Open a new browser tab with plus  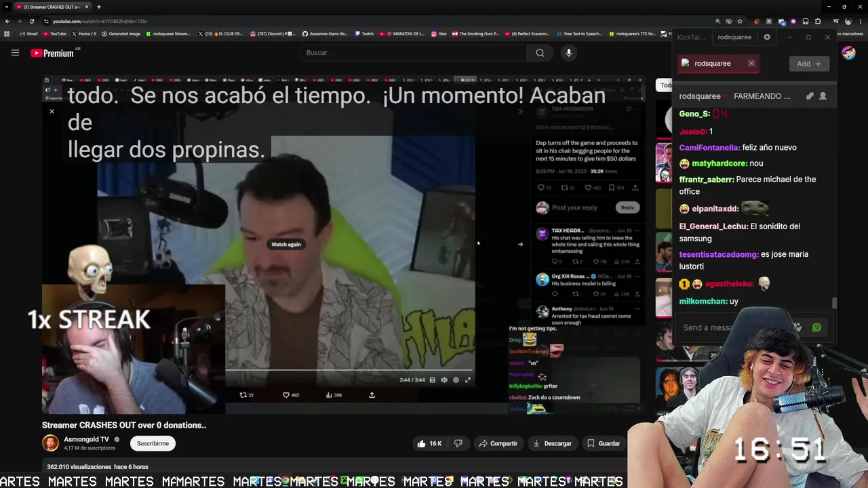(99, 7)
